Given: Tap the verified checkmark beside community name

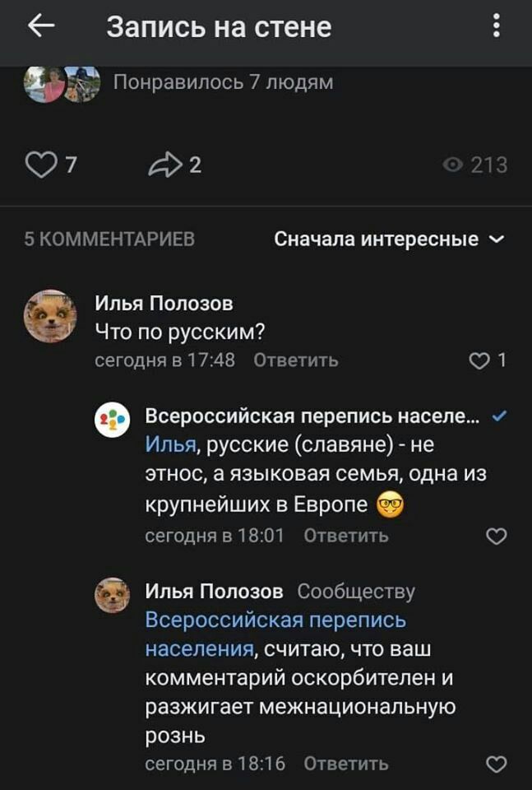Looking at the screenshot, I should tap(498, 416).
